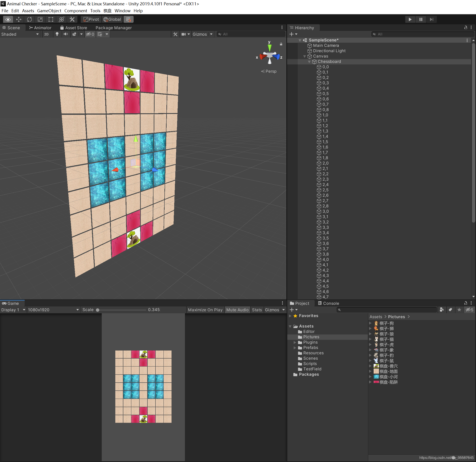Viewport: 476px width, 462px height.
Task: Click the Play button
Action: click(x=410, y=19)
